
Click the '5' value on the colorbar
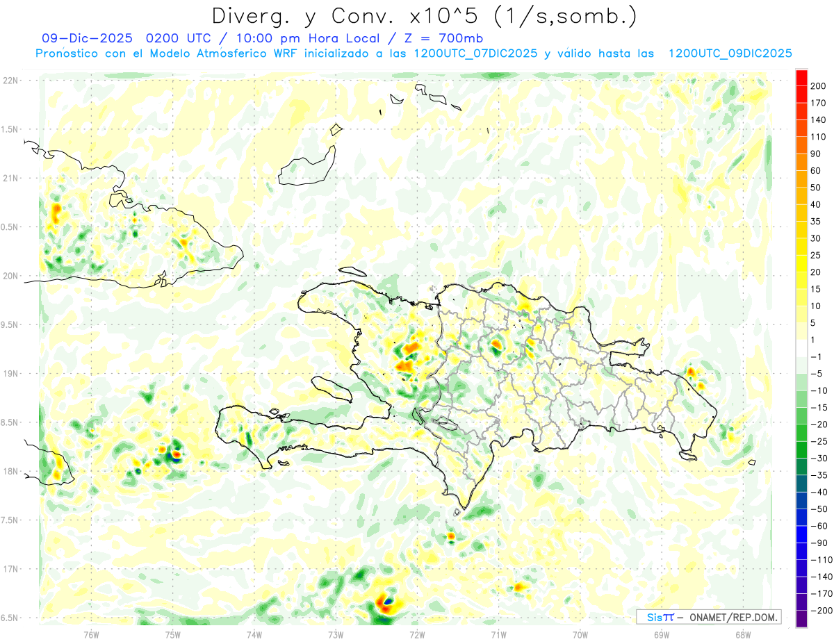tap(813, 323)
